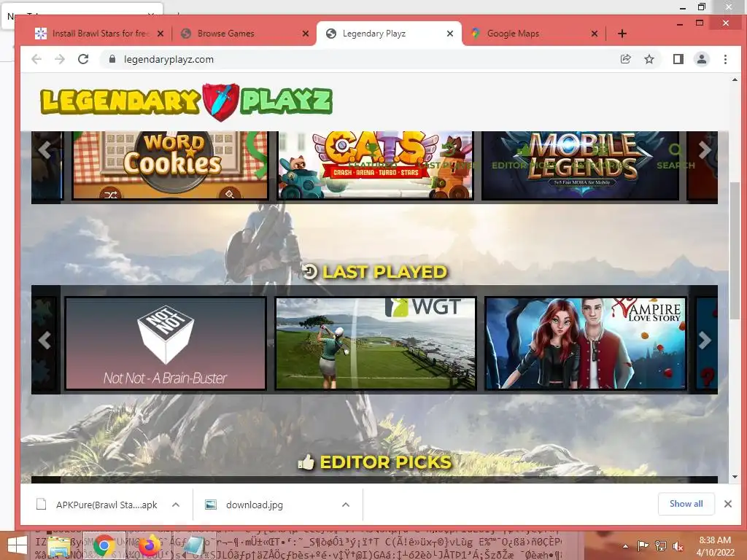Open the side panel icon in toolbar
747x560 pixels.
click(678, 59)
